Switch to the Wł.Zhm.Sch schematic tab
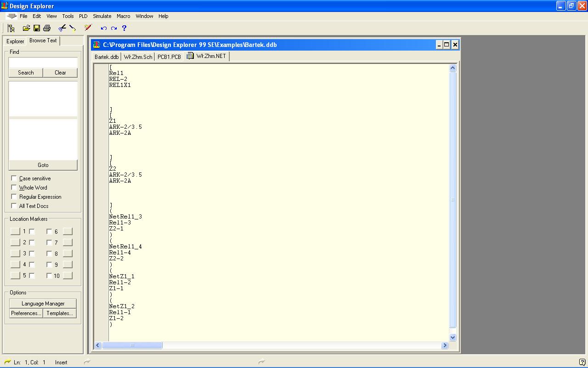 (x=138, y=57)
